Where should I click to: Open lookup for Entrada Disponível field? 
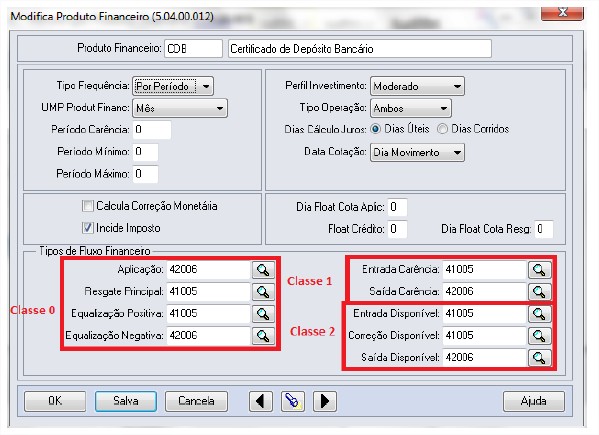coord(539,314)
